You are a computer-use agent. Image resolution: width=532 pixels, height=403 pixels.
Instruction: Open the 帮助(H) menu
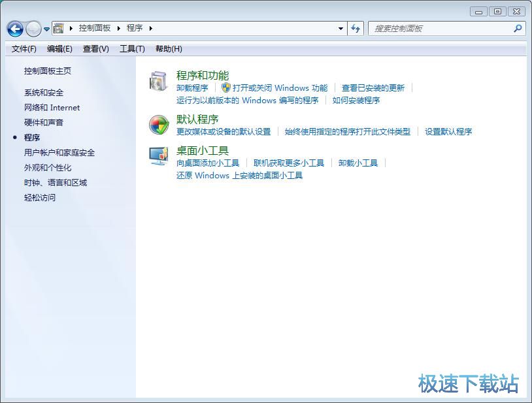[x=169, y=49]
